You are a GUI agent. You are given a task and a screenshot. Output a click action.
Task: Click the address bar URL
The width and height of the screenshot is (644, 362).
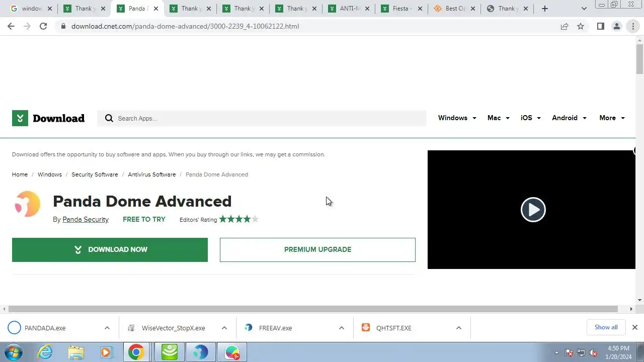(x=185, y=26)
